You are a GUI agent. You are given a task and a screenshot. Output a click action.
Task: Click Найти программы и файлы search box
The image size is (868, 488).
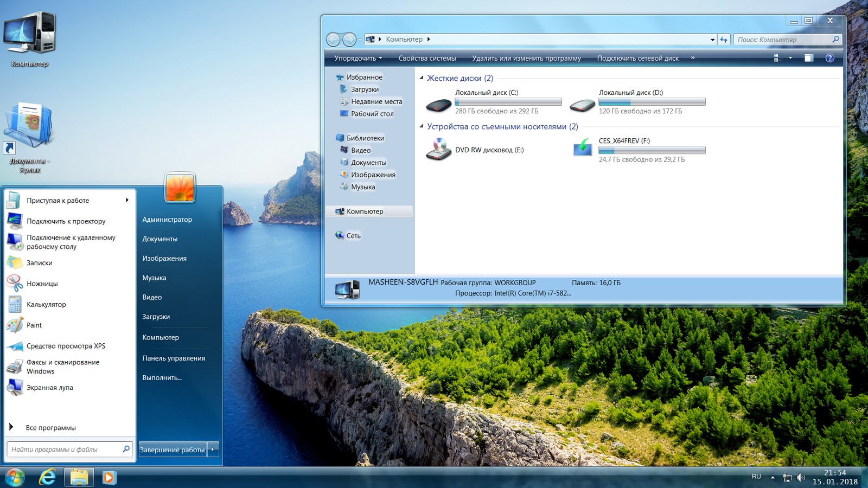pos(69,450)
